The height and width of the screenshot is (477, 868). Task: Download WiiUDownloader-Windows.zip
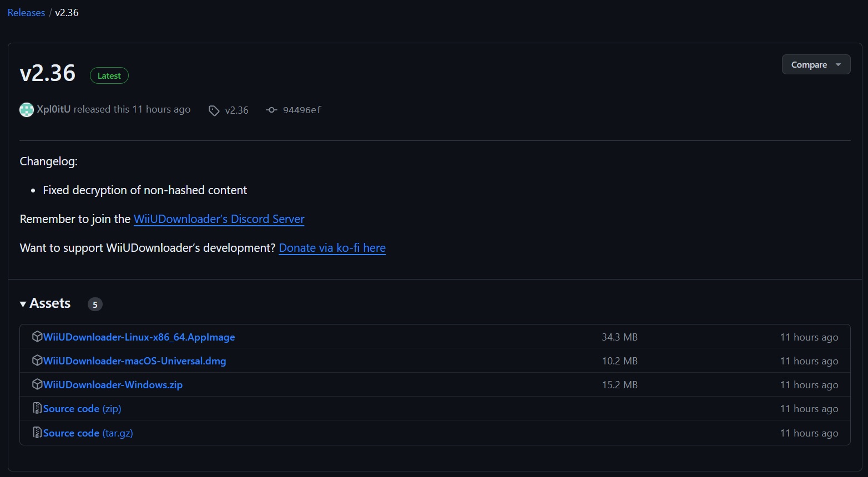click(x=113, y=385)
